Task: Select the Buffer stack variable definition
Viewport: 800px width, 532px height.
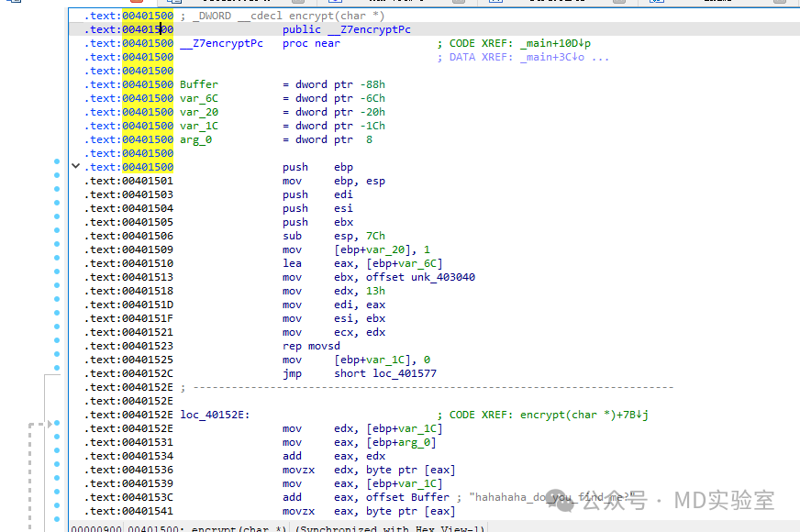Action: 198,84
